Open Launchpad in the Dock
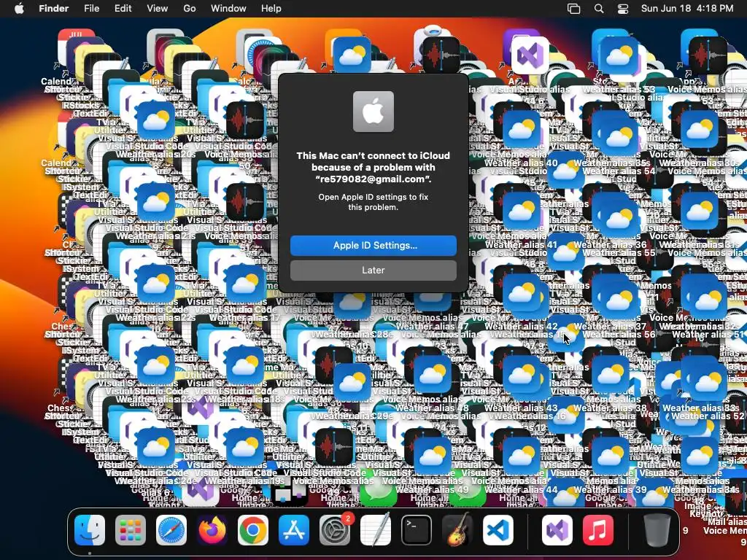747x560 pixels. pyautogui.click(x=130, y=530)
